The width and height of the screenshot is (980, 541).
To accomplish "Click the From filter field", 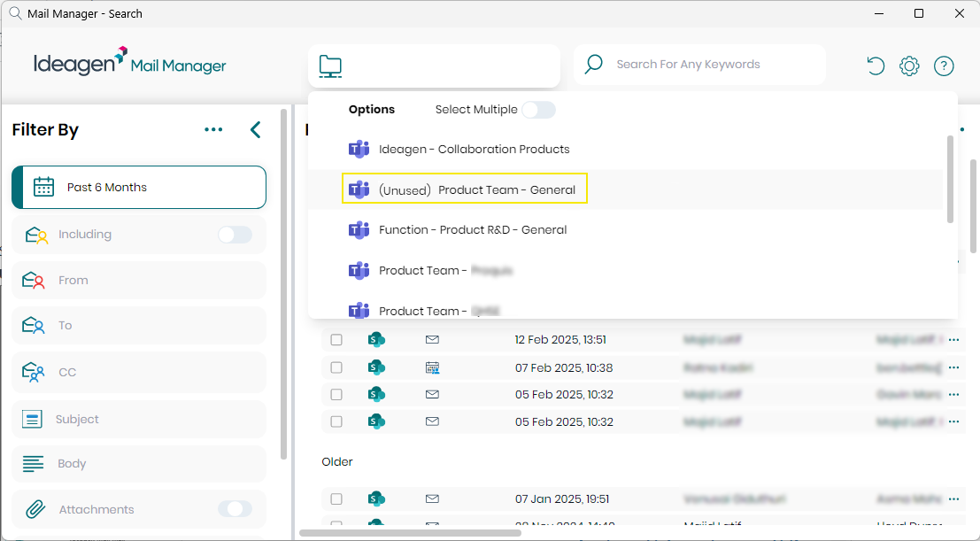I will [x=139, y=280].
